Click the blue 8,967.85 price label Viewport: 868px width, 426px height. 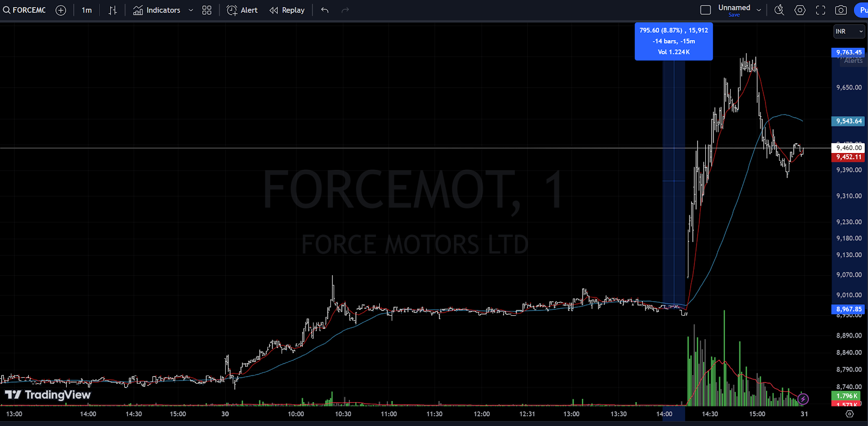848,309
